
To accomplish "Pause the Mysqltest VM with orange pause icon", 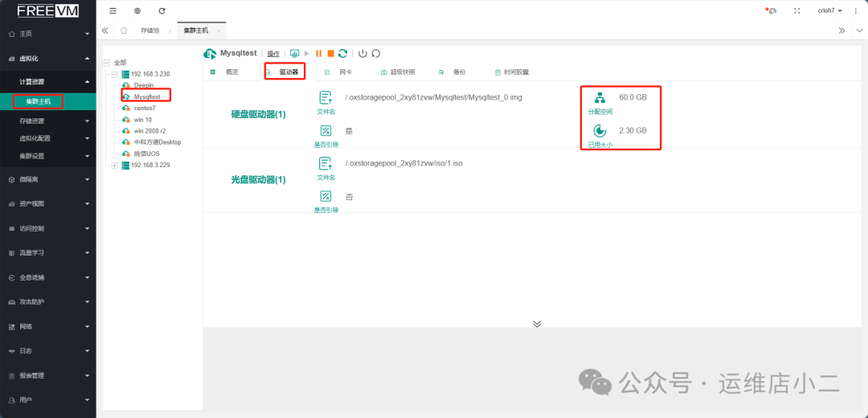I will [x=318, y=54].
